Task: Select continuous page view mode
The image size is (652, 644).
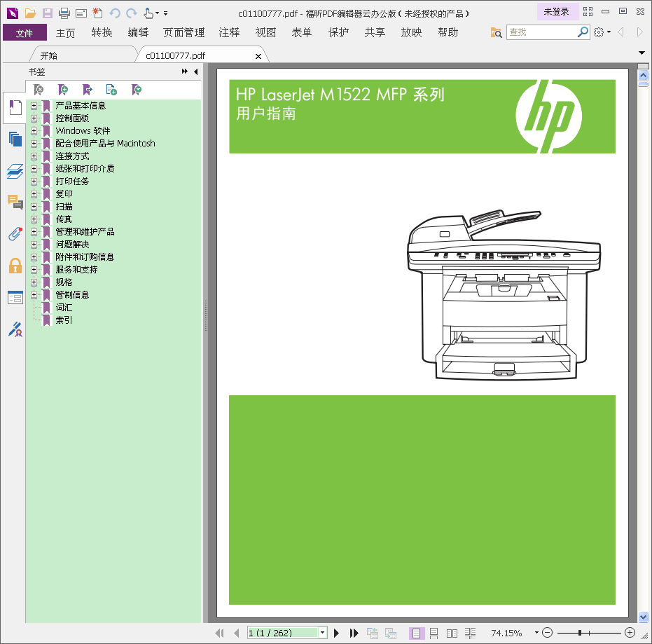Action: (x=433, y=633)
